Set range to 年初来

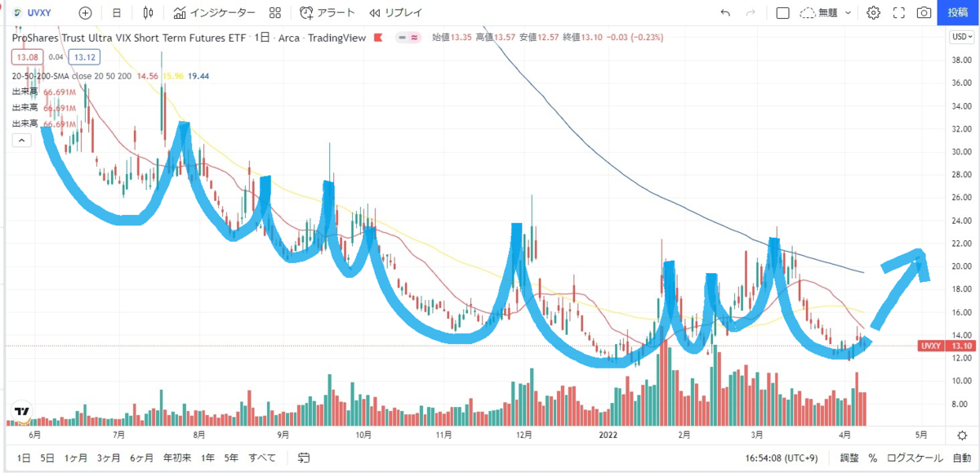[177, 458]
